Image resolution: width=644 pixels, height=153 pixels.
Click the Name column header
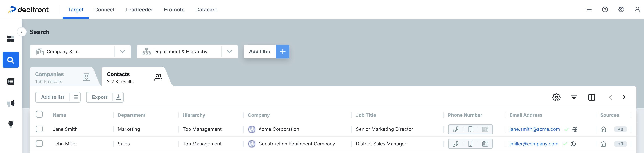[x=59, y=115]
